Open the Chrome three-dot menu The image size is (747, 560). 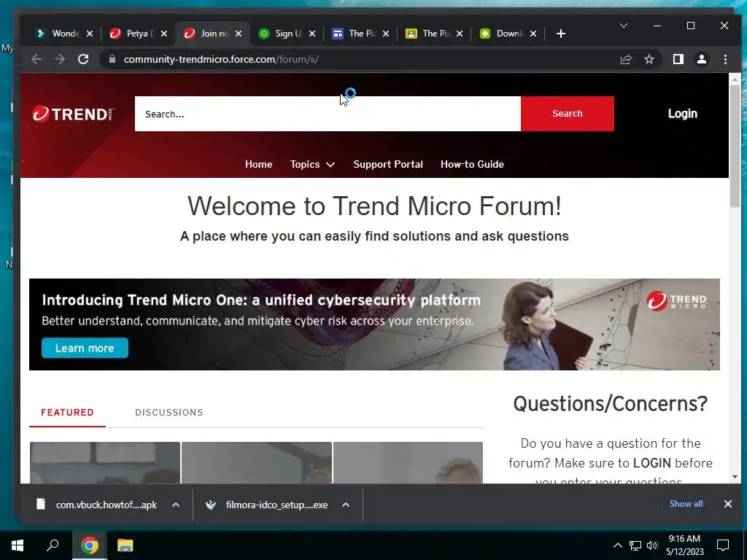(x=725, y=59)
